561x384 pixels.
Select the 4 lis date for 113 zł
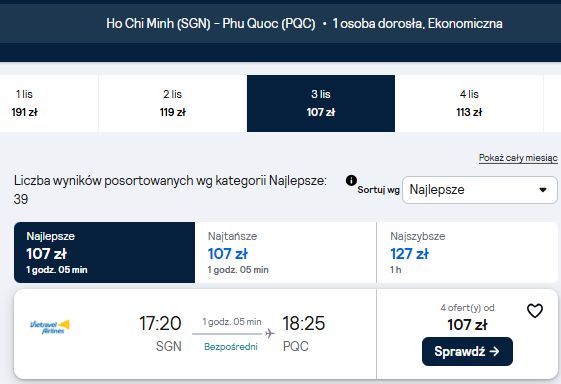pyautogui.click(x=469, y=103)
